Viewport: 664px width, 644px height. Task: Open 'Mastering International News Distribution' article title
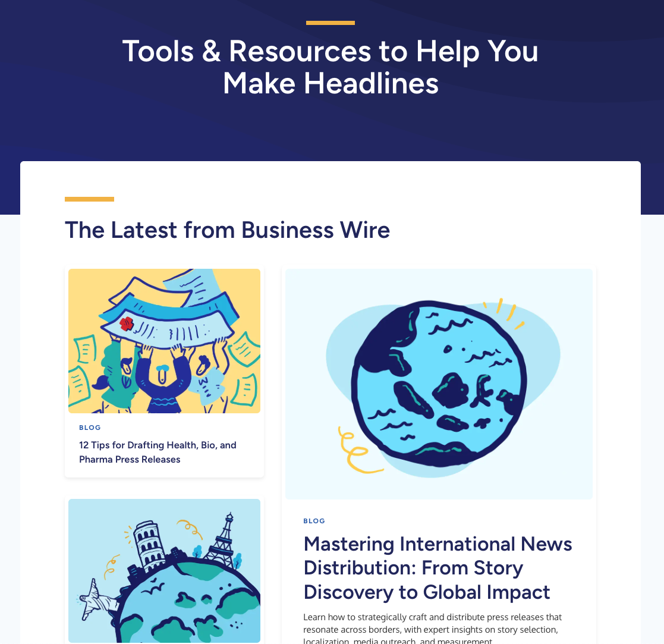438,568
